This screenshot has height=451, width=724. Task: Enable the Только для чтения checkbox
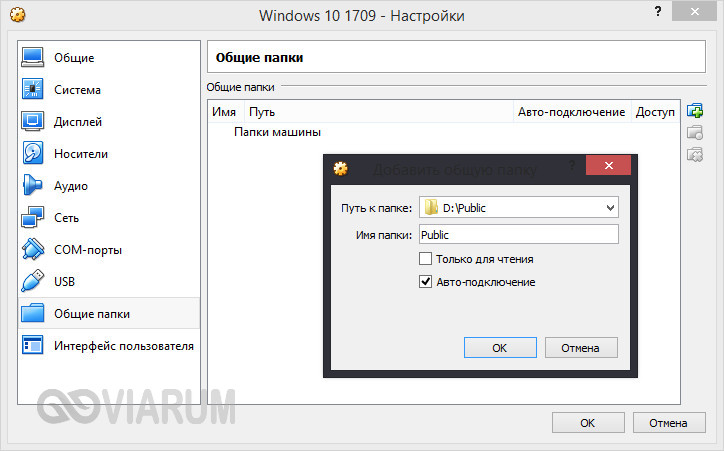pos(425,259)
